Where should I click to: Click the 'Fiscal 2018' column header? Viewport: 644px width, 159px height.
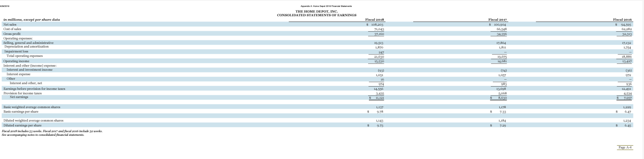pyautogui.click(x=375, y=20)
